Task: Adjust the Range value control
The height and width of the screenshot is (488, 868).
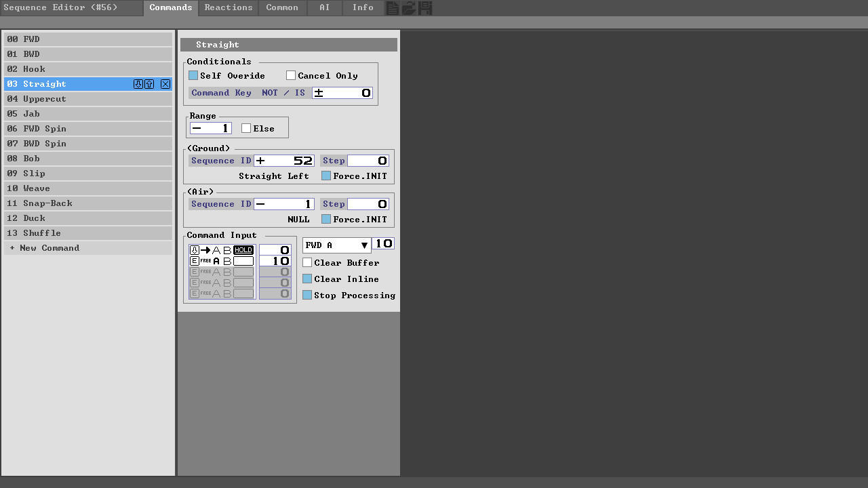Action: [210, 127]
